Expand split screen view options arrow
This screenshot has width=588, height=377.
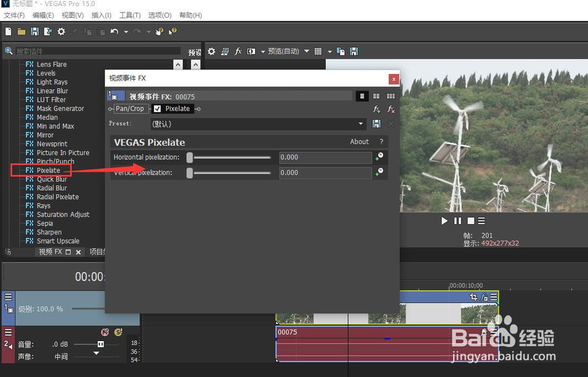(262, 51)
